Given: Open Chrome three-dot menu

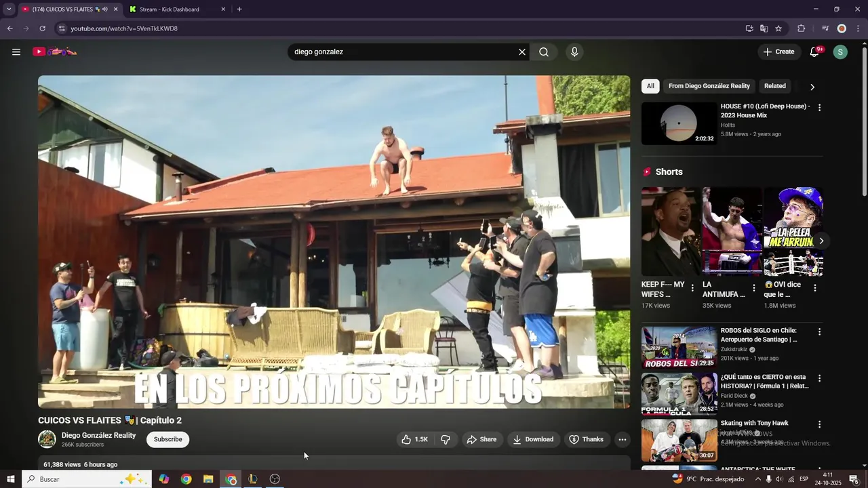Looking at the screenshot, I should (x=858, y=28).
